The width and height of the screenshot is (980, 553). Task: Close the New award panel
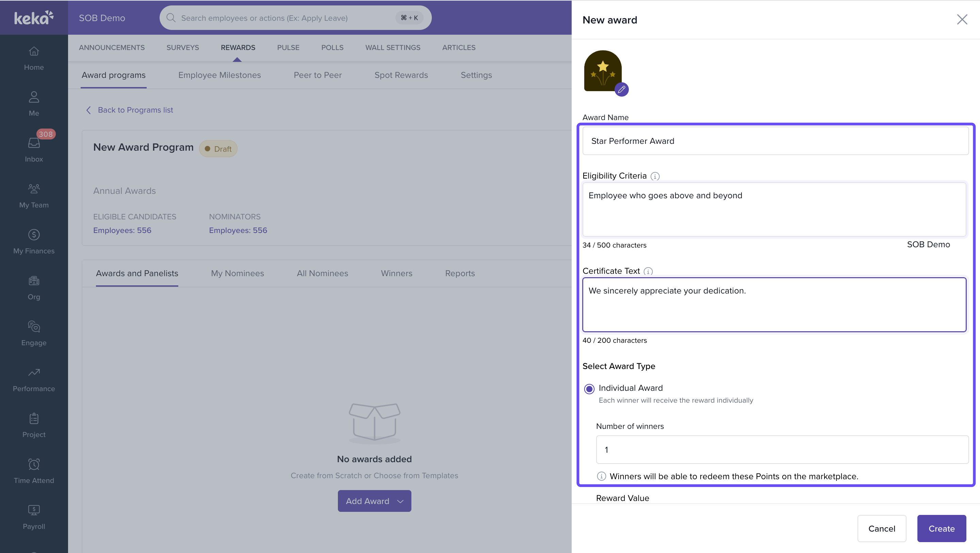[962, 19]
